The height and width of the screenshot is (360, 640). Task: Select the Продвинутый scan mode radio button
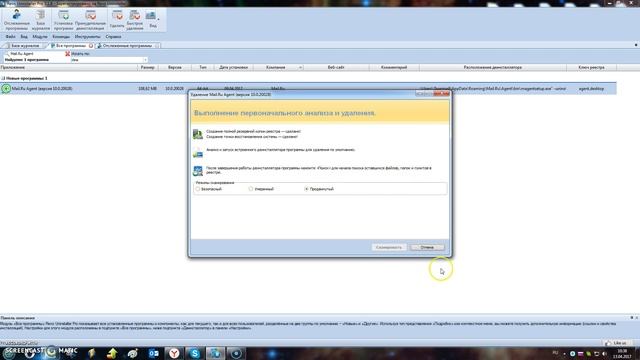[307, 189]
